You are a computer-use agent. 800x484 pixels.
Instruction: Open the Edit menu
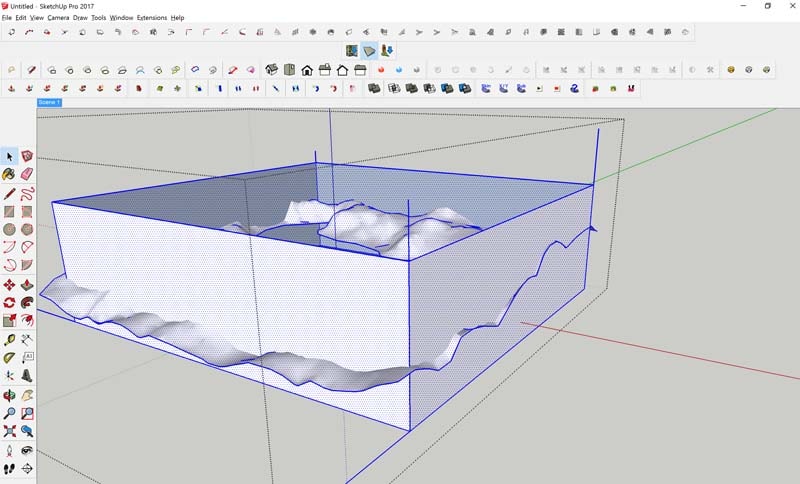21,18
